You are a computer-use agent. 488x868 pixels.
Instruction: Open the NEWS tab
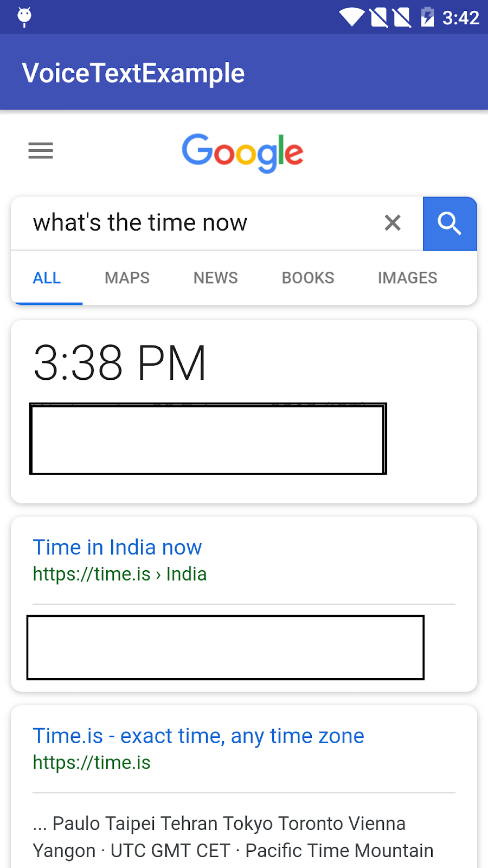click(215, 278)
